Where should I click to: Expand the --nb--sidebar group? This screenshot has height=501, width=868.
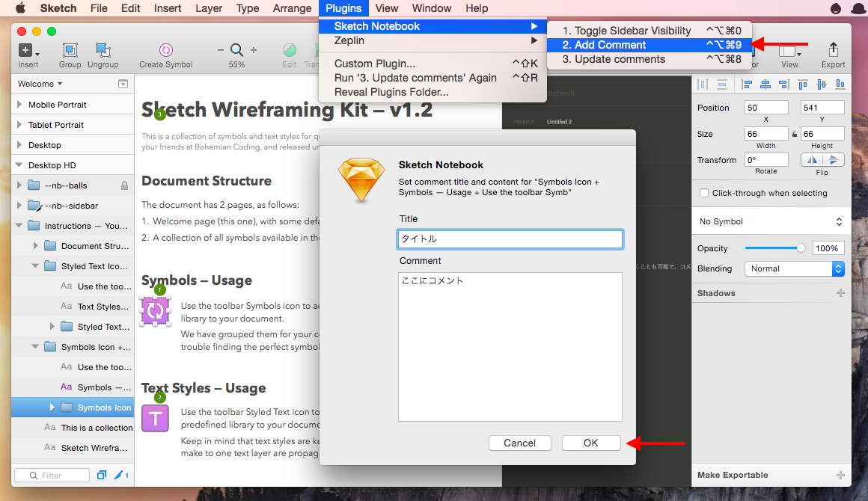point(19,206)
